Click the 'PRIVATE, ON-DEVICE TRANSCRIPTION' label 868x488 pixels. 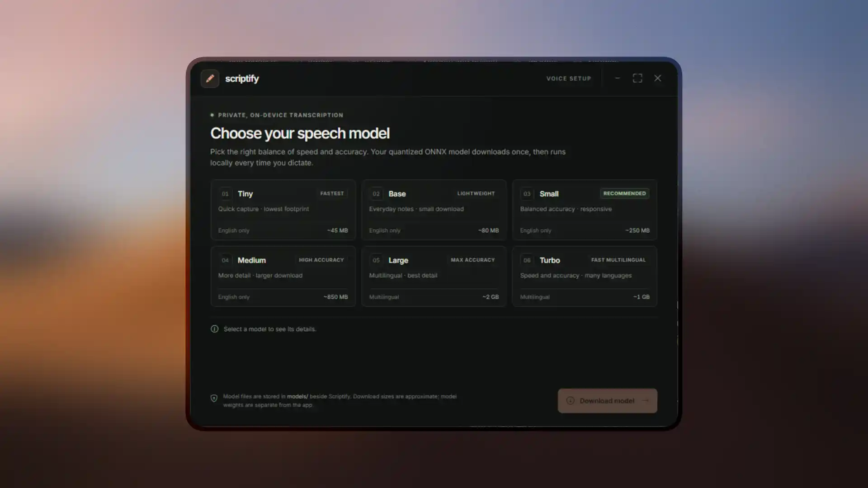tap(281, 115)
